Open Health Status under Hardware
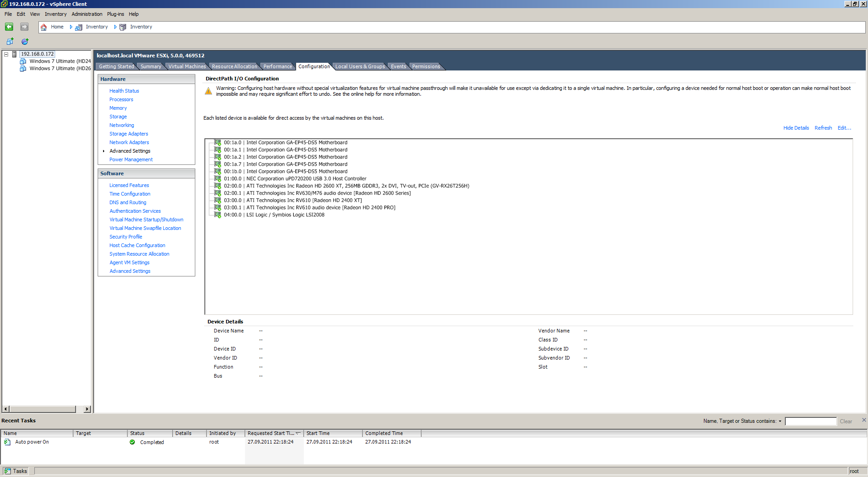 pos(124,91)
